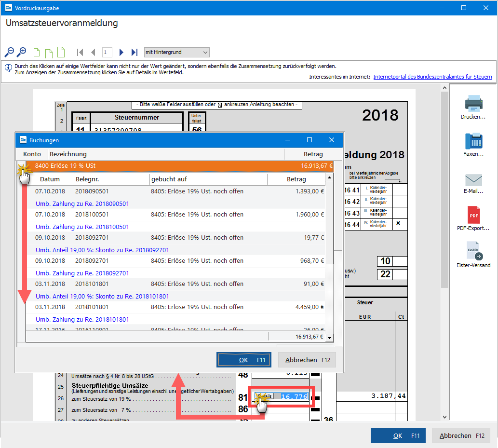The image size is (498, 448).
Task: Click the Konto column header
Action: 32,154
